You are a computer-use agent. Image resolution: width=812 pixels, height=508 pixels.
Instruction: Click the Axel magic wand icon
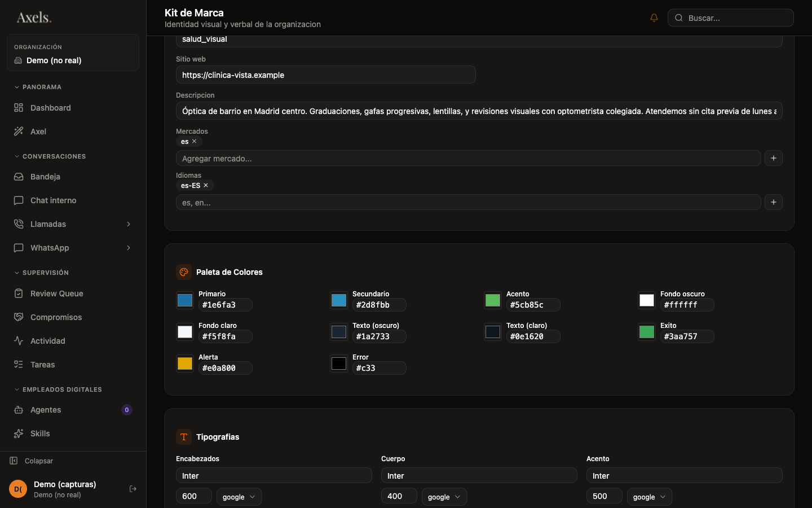[19, 132]
